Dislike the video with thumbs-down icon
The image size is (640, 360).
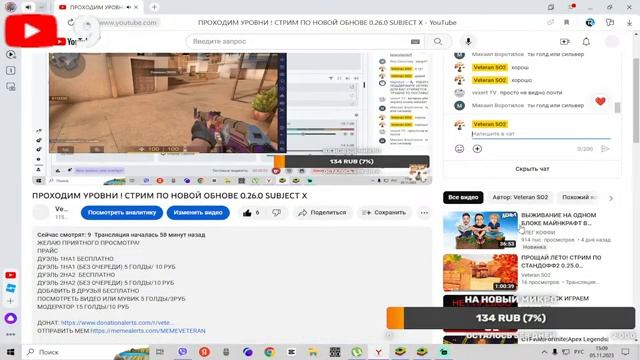pos(276,213)
